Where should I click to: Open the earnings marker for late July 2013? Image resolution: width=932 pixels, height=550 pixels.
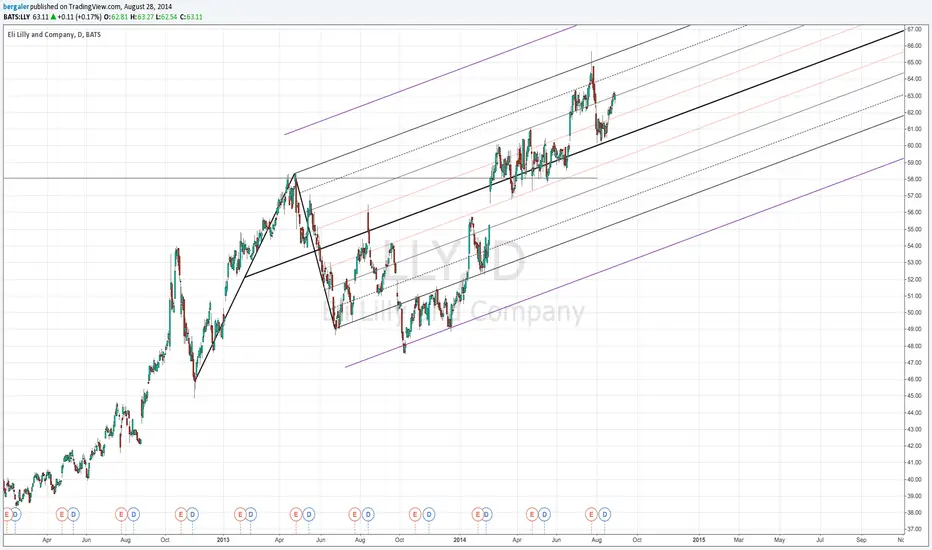pyautogui.click(x=355, y=514)
